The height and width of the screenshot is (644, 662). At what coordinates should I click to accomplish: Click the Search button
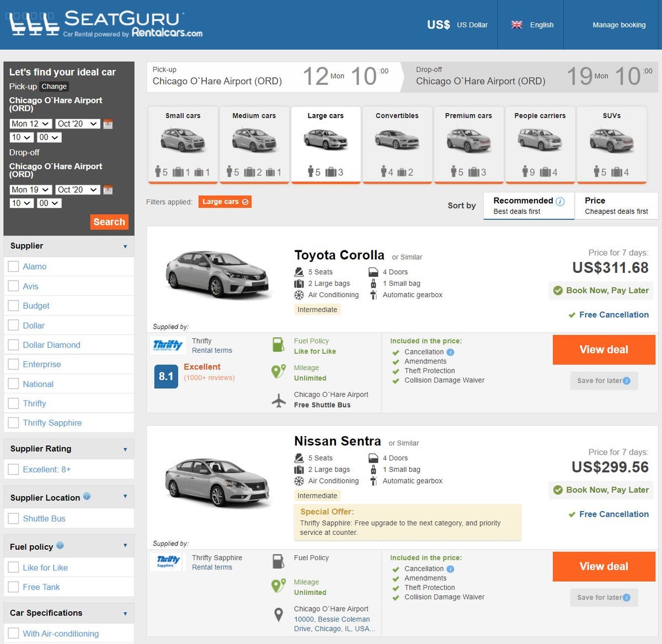tap(109, 222)
